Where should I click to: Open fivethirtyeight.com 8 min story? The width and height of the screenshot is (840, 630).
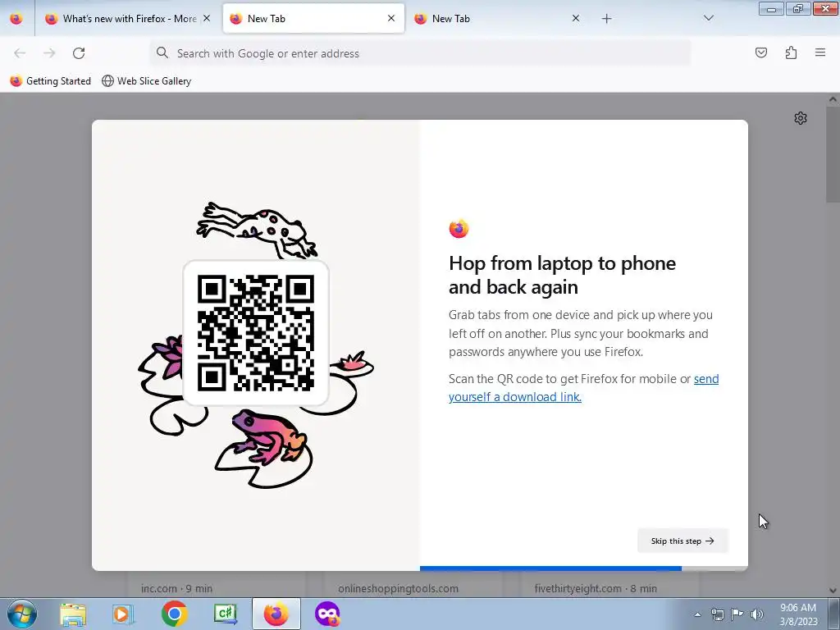pyautogui.click(x=596, y=588)
